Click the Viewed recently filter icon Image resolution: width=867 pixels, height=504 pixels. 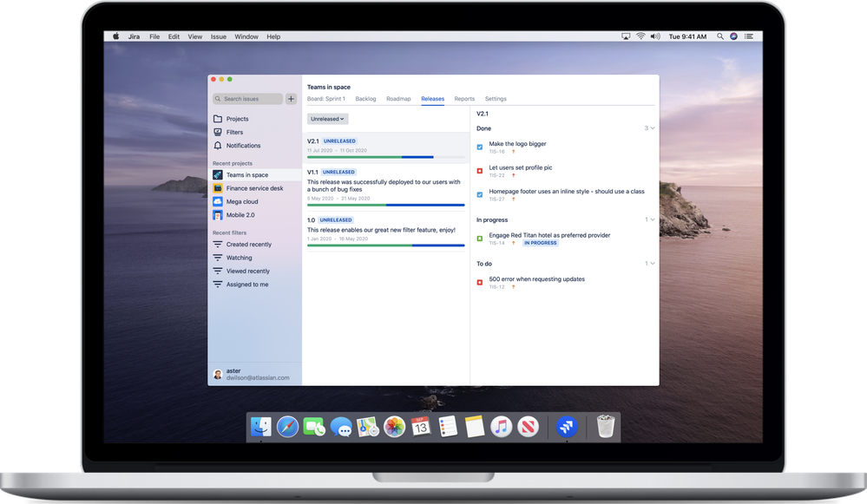pos(218,271)
